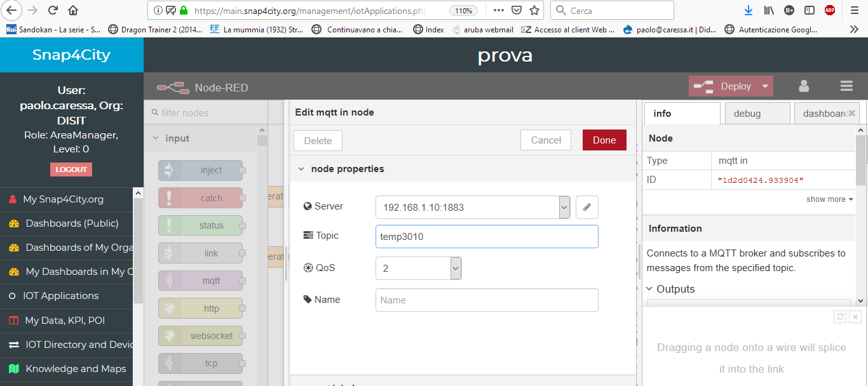This screenshot has width=868, height=386.
Task: Select the websocket node in palette
Action: click(201, 336)
